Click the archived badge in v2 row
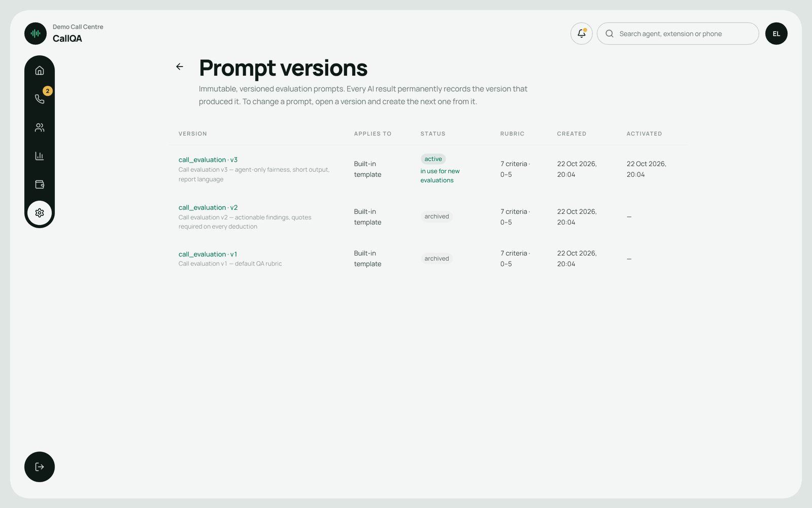The width and height of the screenshot is (812, 508). click(437, 216)
